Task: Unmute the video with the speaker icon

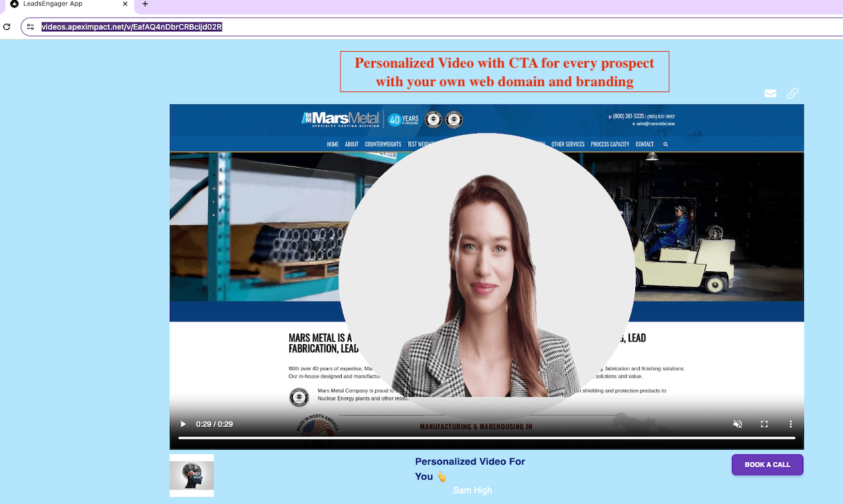Action: [x=737, y=424]
